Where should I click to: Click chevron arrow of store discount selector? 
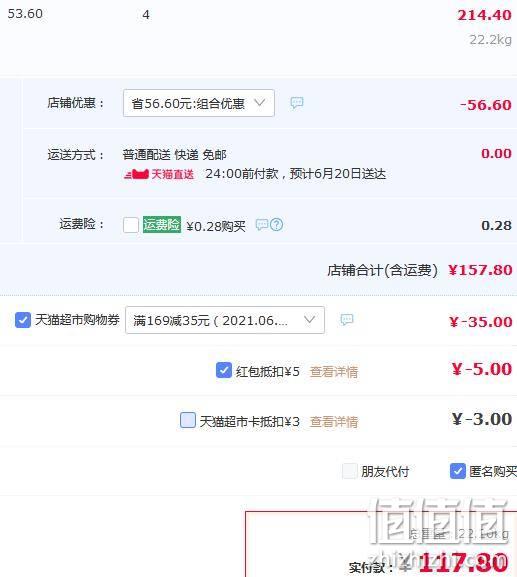click(260, 103)
